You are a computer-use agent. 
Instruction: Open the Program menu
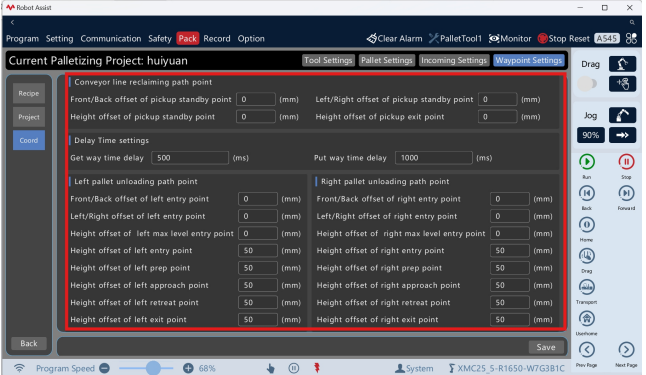point(22,39)
